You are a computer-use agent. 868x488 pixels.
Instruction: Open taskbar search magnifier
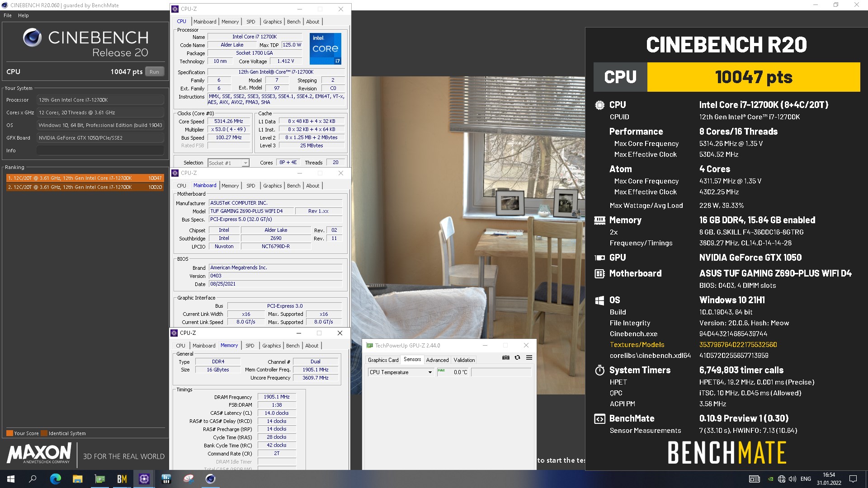click(x=33, y=479)
